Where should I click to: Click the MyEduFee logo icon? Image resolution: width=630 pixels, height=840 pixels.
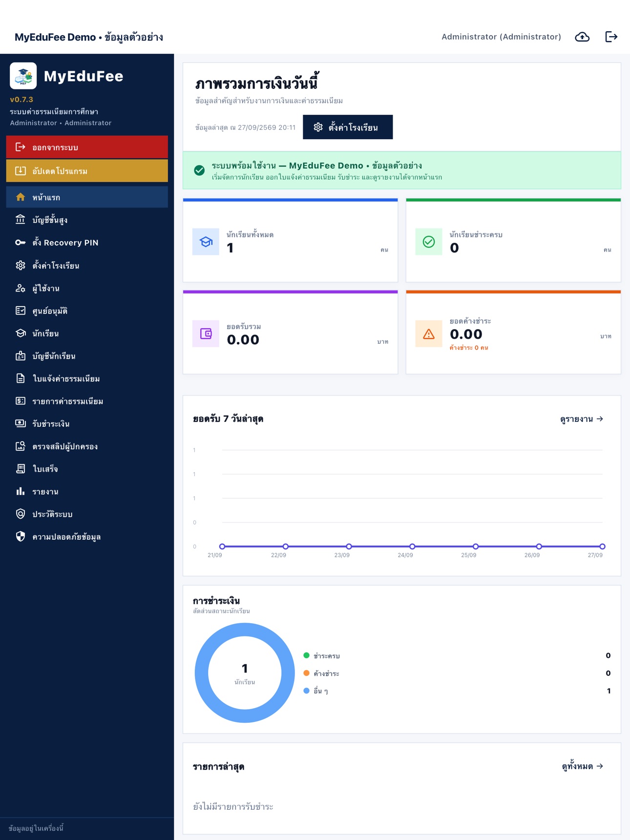(x=23, y=76)
